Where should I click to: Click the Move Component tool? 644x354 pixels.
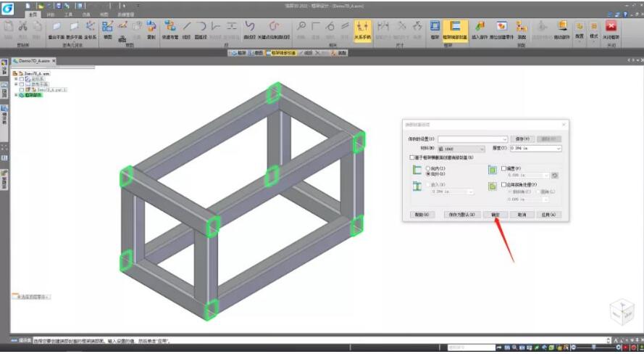[x=562, y=30]
